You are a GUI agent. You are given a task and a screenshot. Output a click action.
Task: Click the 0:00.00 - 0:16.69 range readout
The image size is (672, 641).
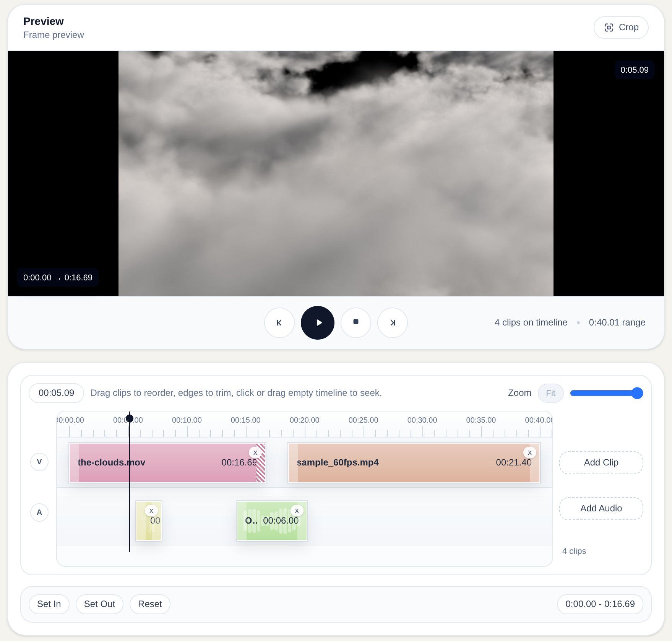click(x=600, y=604)
